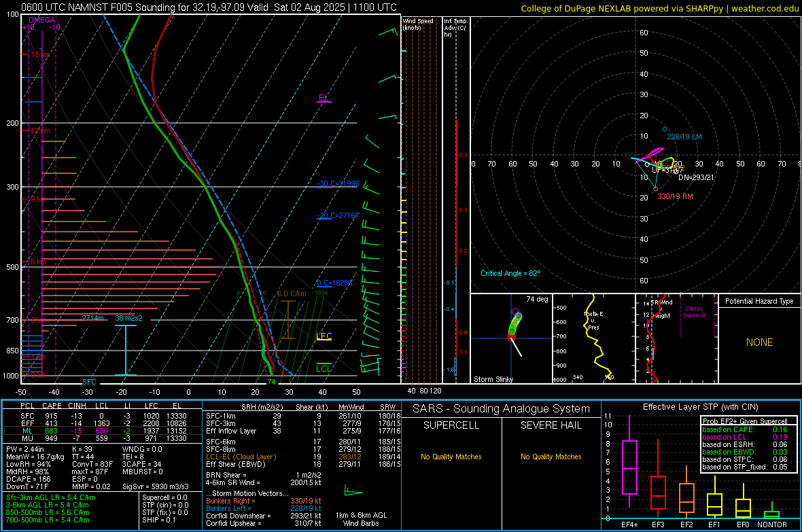
Task: Click the yellow LFC level marker
Action: pos(324,336)
